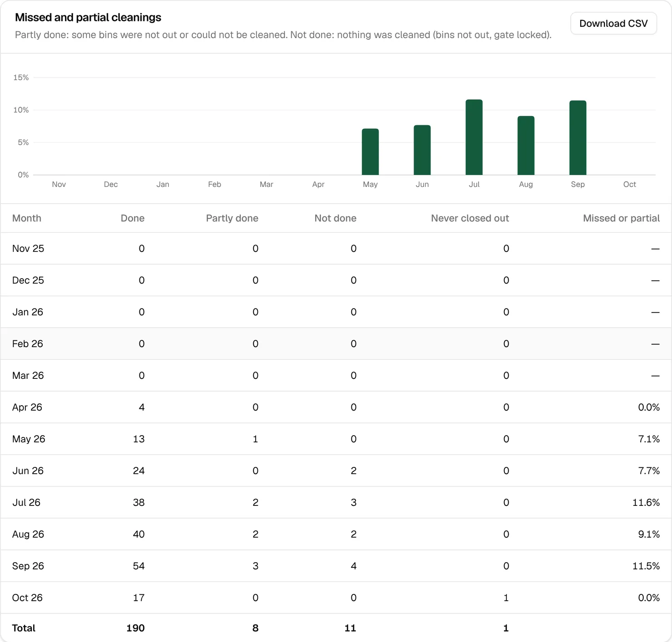
Task: Select the Jul 26 row label
Action: 26,503
